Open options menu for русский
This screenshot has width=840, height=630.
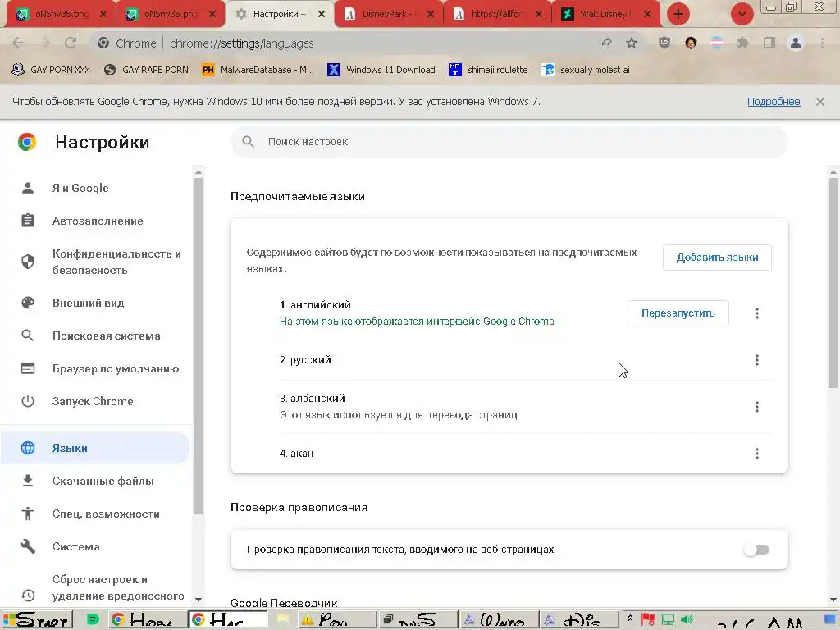757,360
